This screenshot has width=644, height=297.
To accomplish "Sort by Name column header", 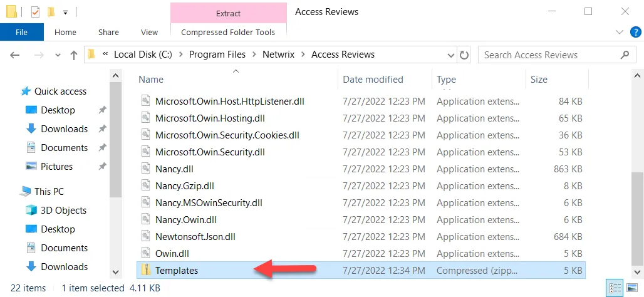I will tap(237, 80).
